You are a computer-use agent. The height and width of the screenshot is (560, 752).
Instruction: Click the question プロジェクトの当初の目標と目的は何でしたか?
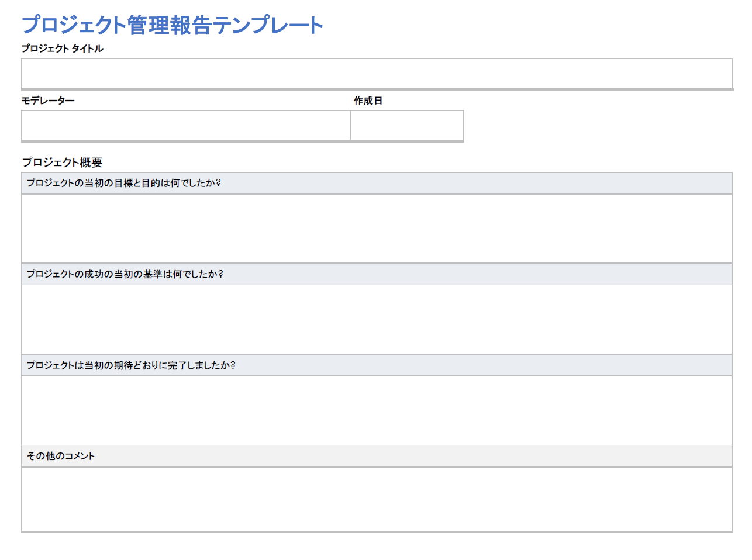coord(124,183)
